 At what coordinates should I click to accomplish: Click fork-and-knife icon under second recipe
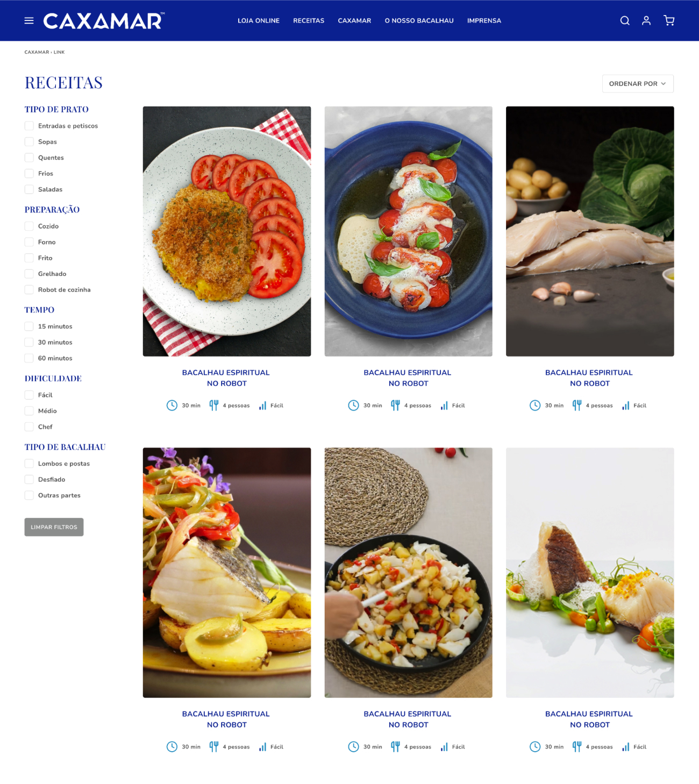[395, 405]
